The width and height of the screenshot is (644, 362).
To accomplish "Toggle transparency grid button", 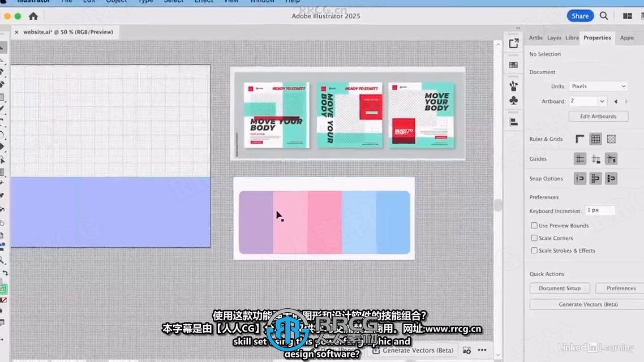I will tap(611, 139).
